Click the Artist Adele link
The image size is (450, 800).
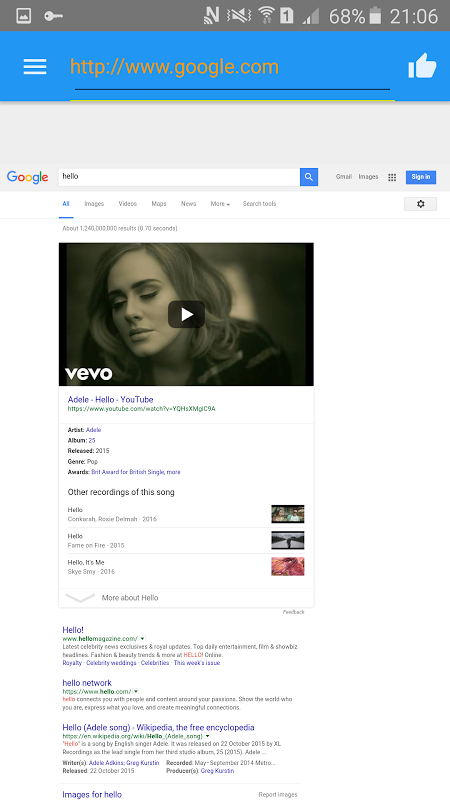point(93,430)
